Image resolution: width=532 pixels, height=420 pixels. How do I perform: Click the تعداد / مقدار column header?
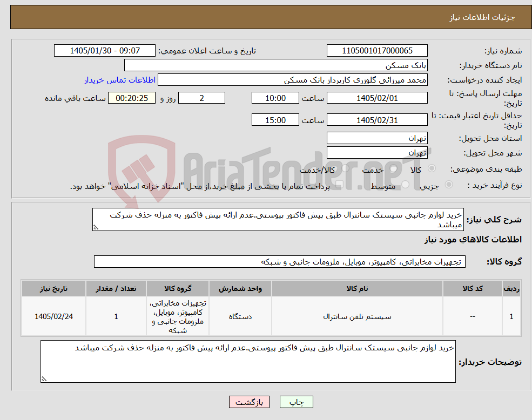coord(116,288)
